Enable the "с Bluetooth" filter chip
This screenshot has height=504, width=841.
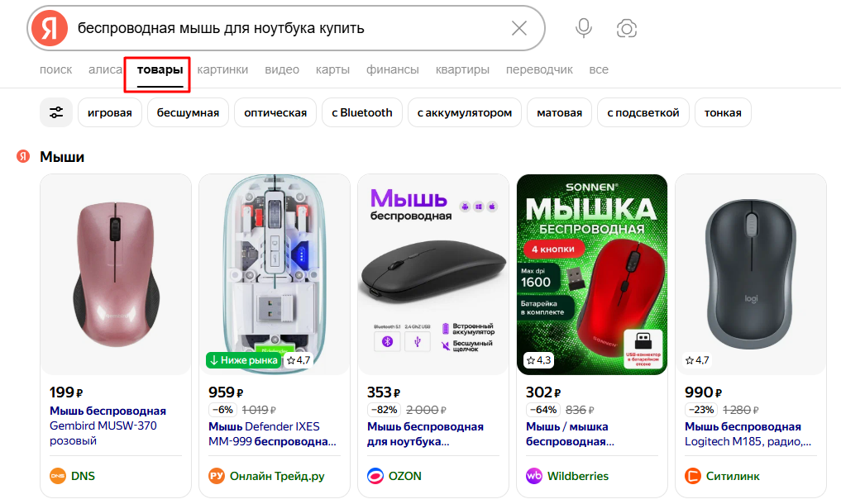(362, 112)
